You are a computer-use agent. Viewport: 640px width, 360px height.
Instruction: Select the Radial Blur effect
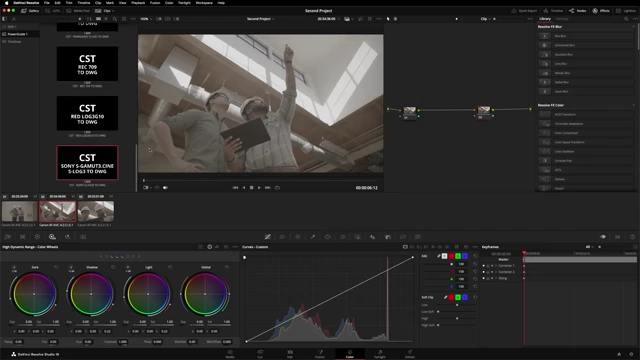tap(585, 82)
